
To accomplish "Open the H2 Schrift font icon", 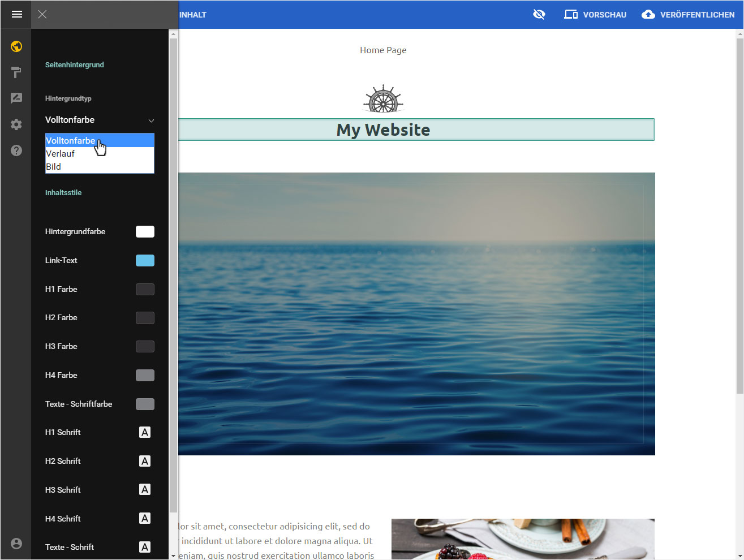I will (145, 461).
